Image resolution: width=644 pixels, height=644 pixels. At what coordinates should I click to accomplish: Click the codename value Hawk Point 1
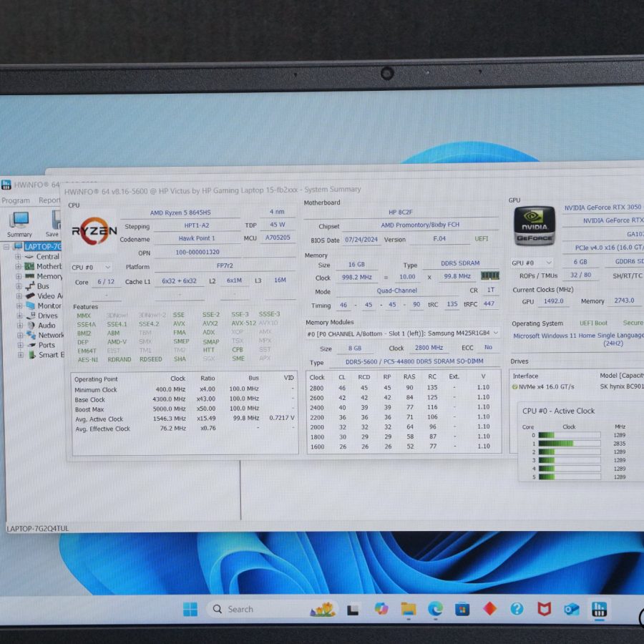[x=197, y=238]
